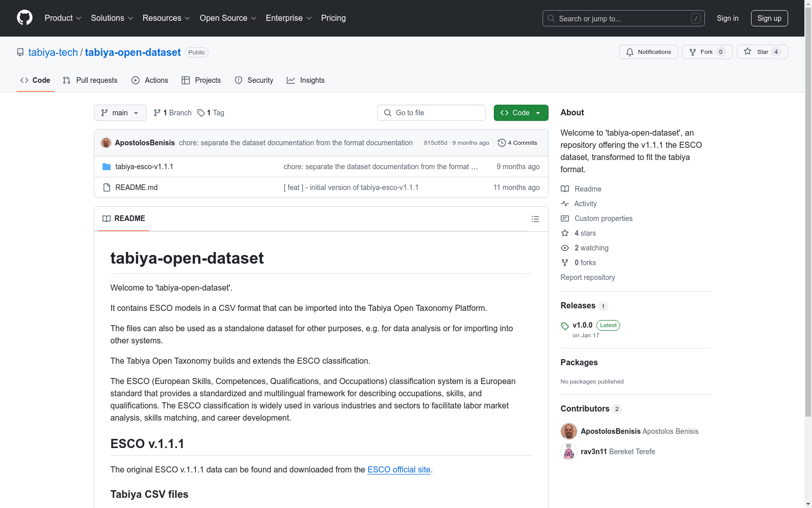Open the initial version feat commit message
Viewport: 812px width, 508px height.
point(351,187)
